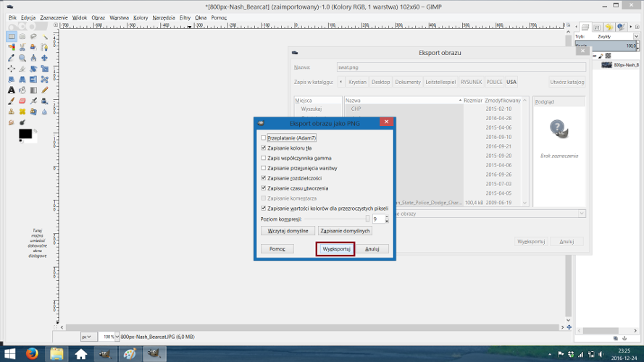Select the Clone stamp tool
The width and height of the screenshot is (644, 362).
pos(12,111)
